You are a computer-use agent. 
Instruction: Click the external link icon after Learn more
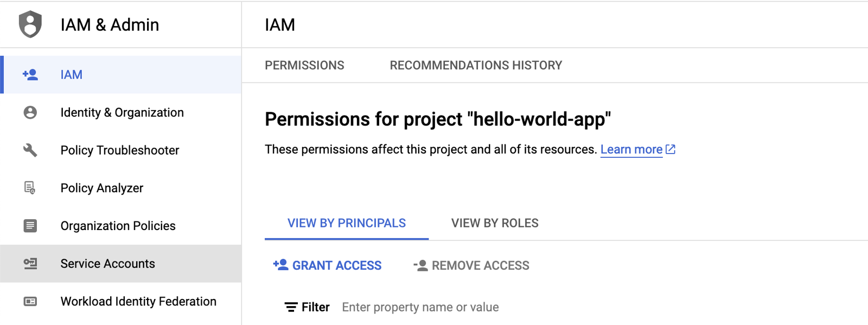[671, 149]
